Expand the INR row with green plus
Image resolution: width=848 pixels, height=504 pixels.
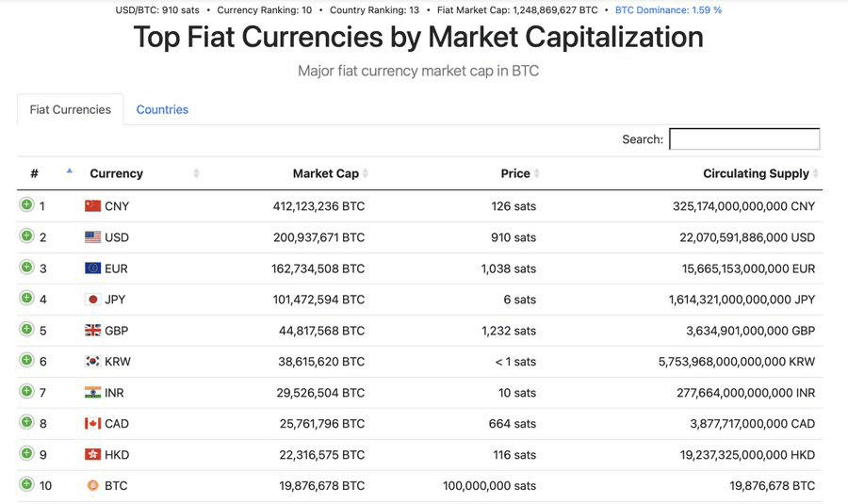pos(26,391)
